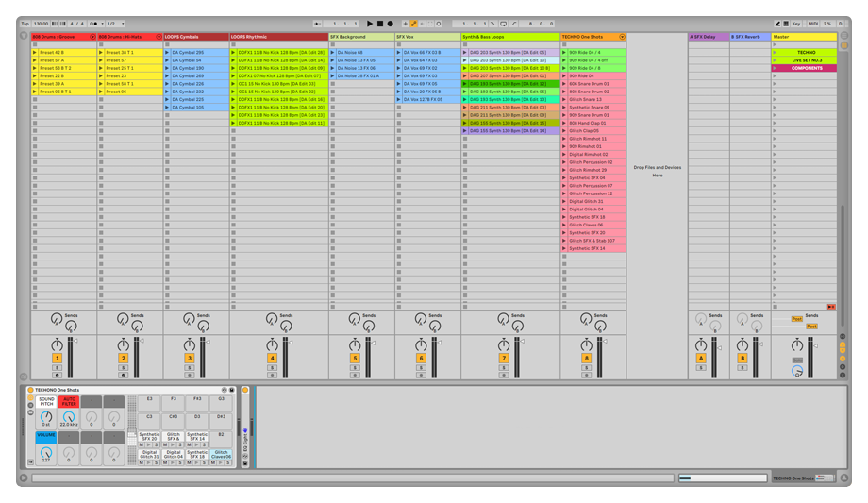The height and width of the screenshot is (503, 868).
Task: Unfold the TECHNO One Shots track chevron
Action: [622, 37]
